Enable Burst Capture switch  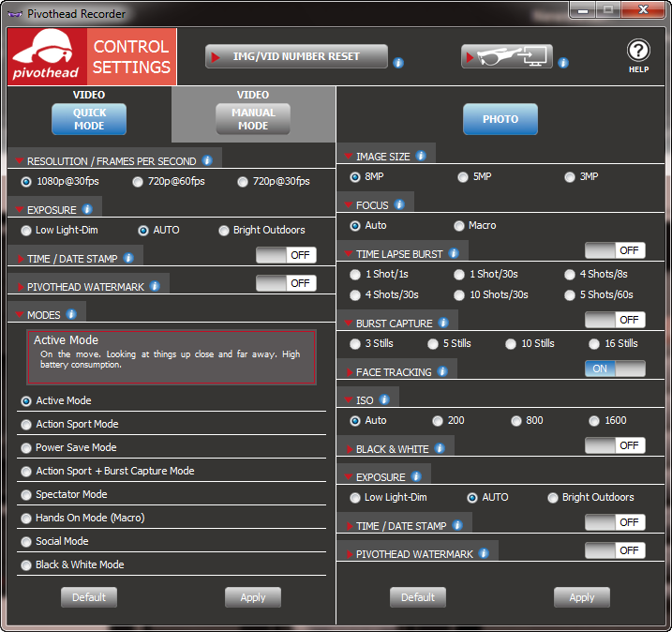tap(615, 320)
